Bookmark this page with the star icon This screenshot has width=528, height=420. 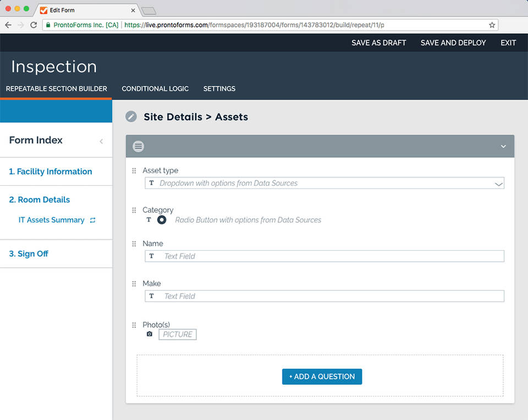492,25
